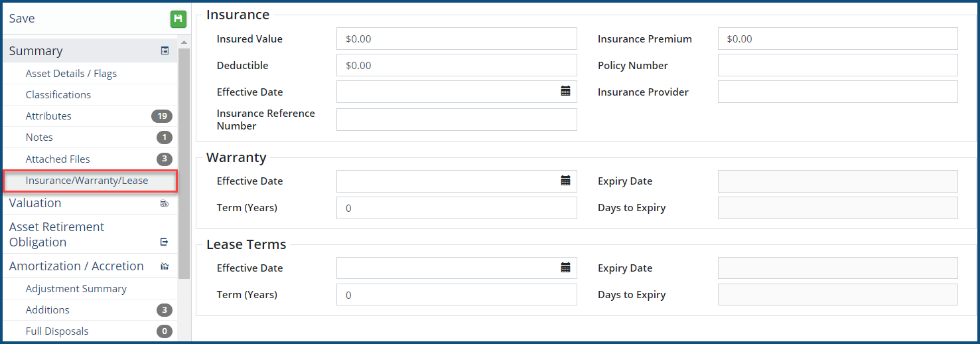Open Attached Files with 3 items
This screenshot has height=344, width=980.
[58, 159]
